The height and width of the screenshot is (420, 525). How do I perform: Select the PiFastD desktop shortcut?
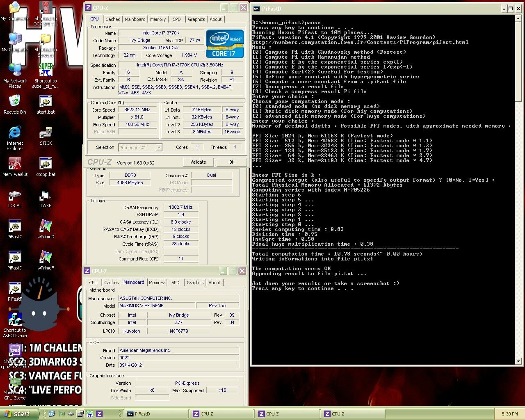click(15, 260)
